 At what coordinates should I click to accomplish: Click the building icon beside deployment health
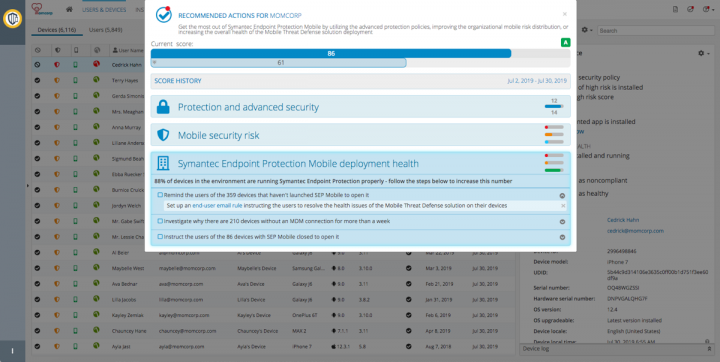(x=163, y=163)
